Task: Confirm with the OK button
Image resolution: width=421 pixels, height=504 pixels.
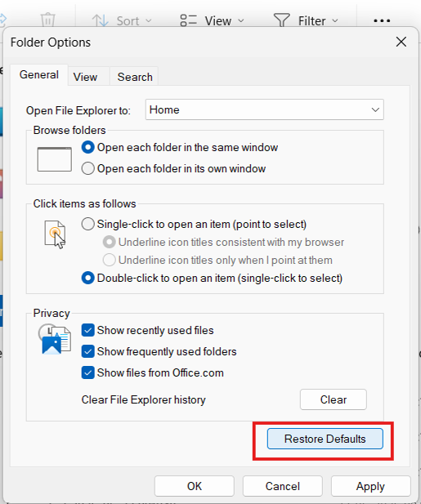Action: [195, 486]
